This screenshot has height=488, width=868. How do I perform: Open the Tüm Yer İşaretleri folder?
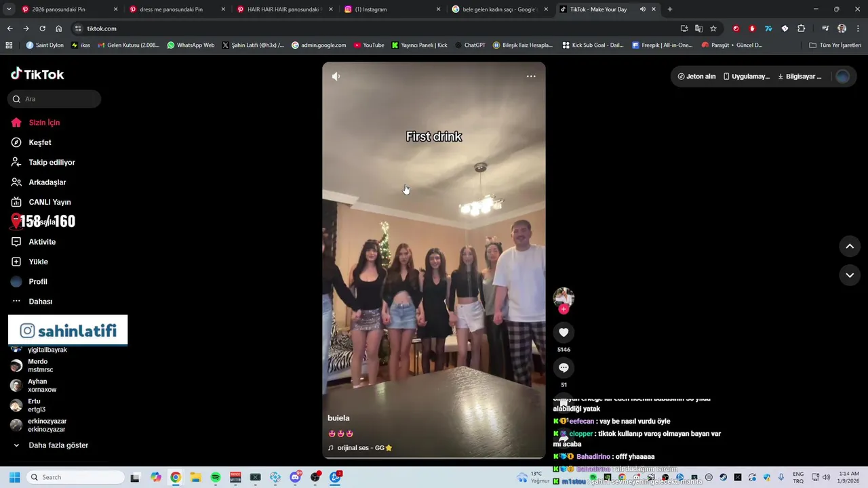point(835,45)
